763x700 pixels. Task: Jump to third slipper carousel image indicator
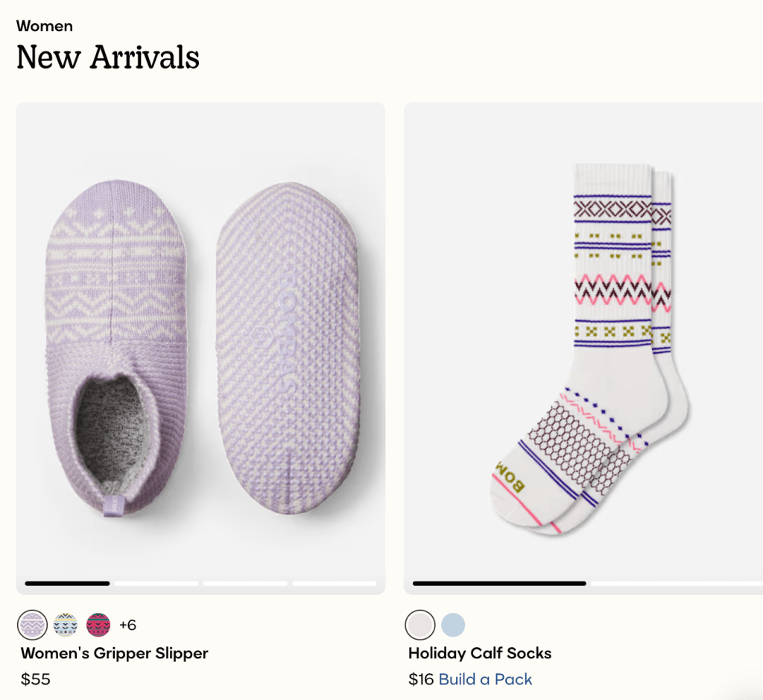pos(245,583)
